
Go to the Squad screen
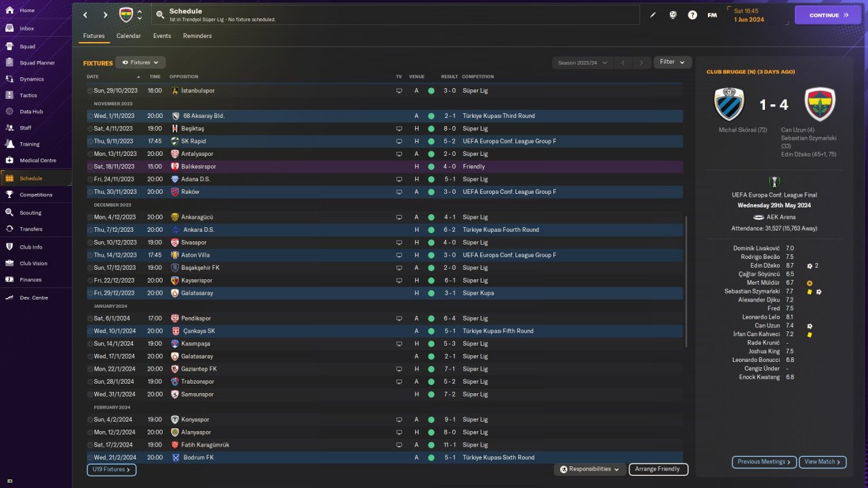point(27,47)
